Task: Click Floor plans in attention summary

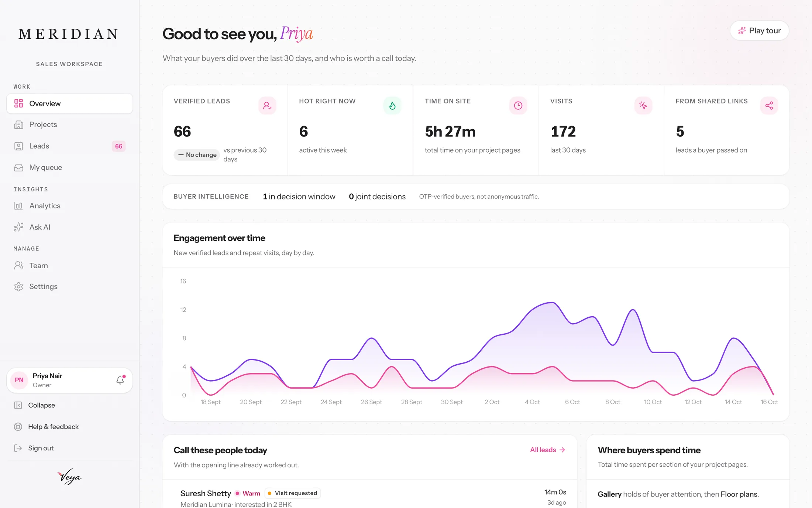Action: point(739,494)
